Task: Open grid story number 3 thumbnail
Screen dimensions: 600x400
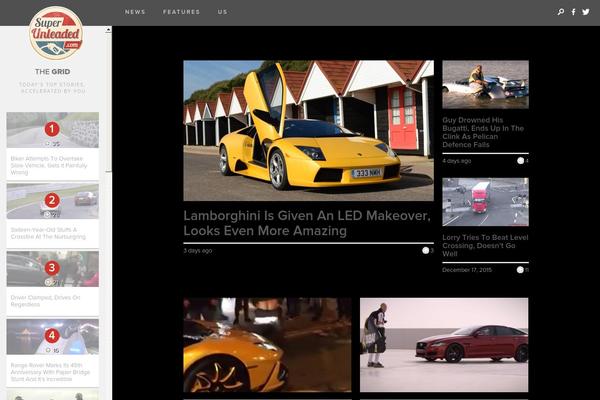Action: 52,268
